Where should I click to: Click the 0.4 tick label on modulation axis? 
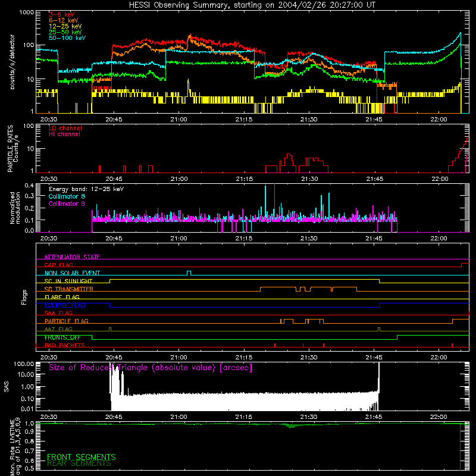tap(29, 186)
